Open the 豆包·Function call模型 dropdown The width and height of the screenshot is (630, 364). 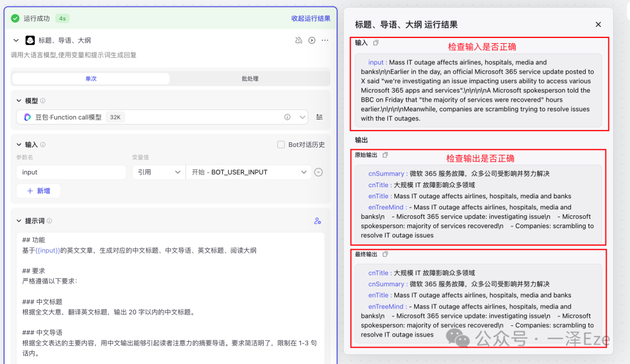[x=162, y=117]
